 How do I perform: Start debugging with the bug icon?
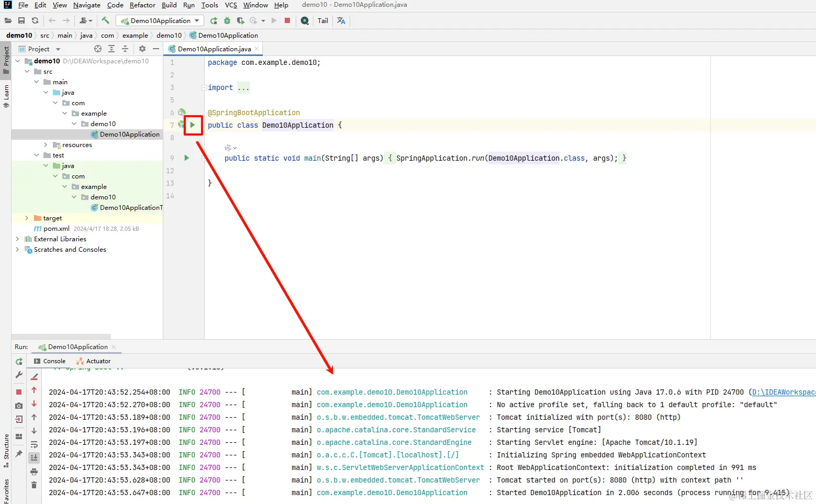227,20
